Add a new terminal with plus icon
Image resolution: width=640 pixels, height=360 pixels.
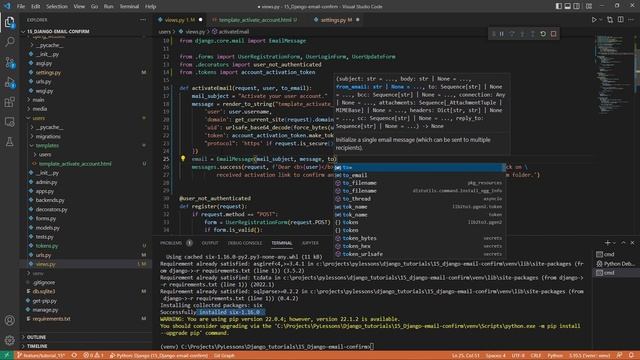[x=607, y=243]
